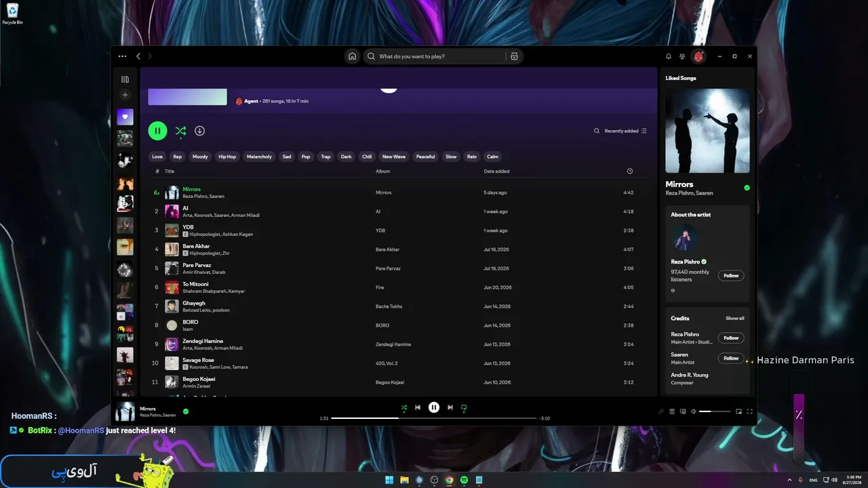Collapse Your Library sidebar icon
The image size is (868, 488).
pyautogui.click(x=125, y=79)
